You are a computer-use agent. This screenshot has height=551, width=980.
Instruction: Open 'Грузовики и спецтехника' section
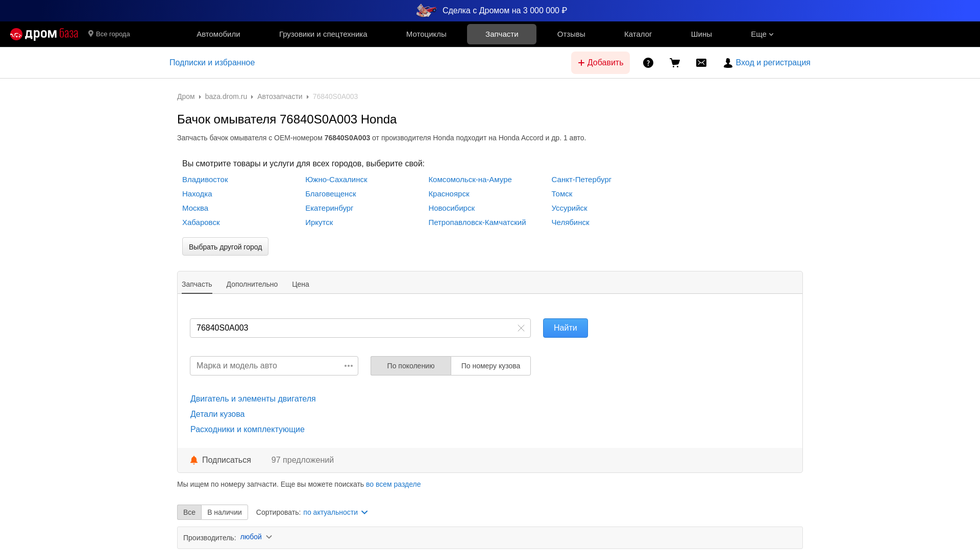[x=323, y=34]
